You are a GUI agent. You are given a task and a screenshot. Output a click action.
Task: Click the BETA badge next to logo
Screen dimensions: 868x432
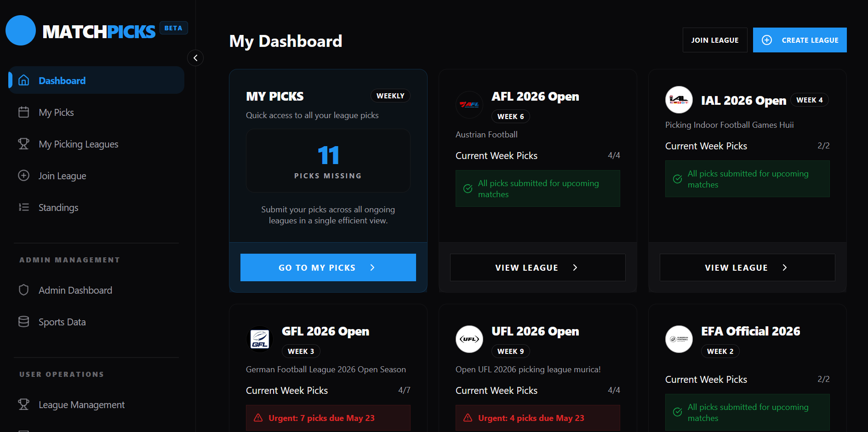(x=173, y=28)
